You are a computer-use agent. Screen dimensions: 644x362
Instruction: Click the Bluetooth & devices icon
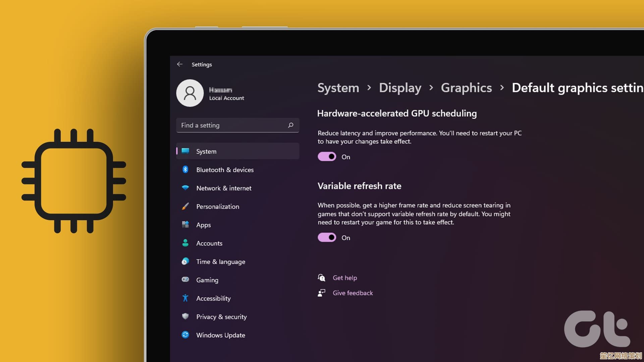point(185,170)
